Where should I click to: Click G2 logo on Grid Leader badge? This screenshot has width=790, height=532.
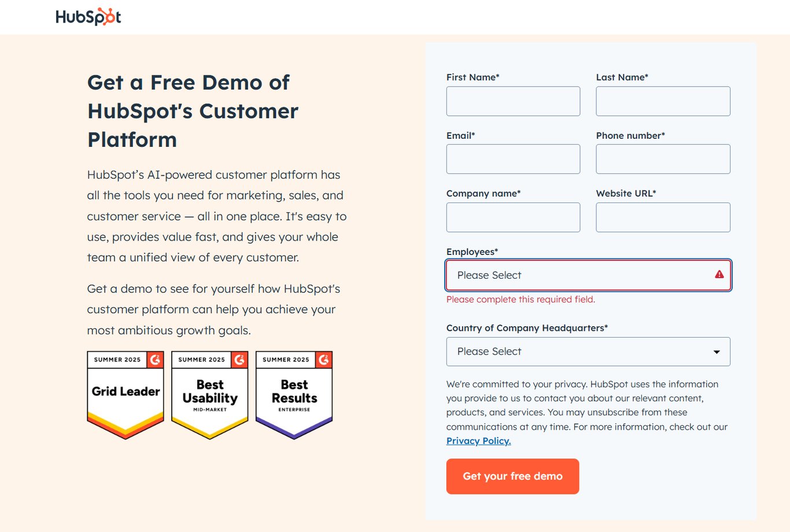pos(155,360)
